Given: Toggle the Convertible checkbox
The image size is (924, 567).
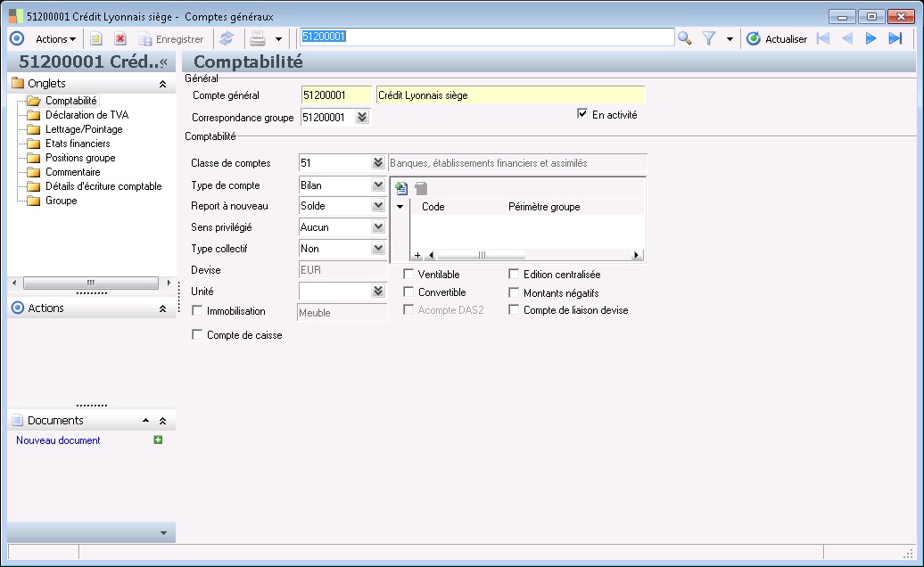Looking at the screenshot, I should pos(408,292).
